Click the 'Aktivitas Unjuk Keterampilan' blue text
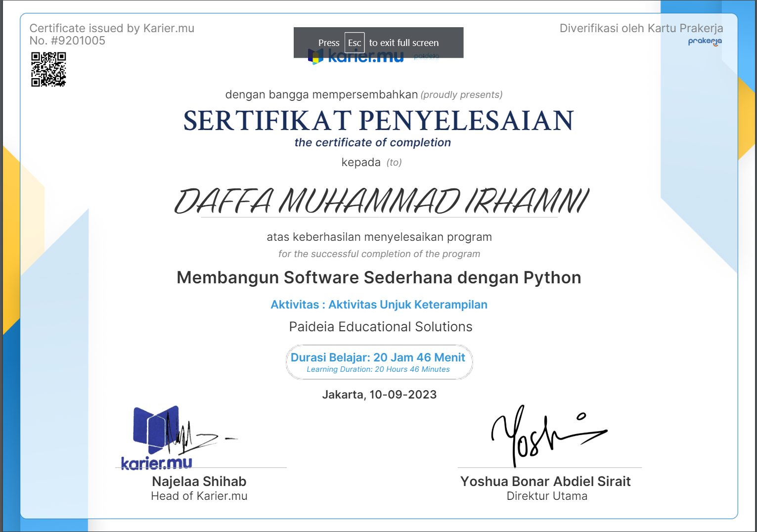The height and width of the screenshot is (532, 757). (379, 305)
